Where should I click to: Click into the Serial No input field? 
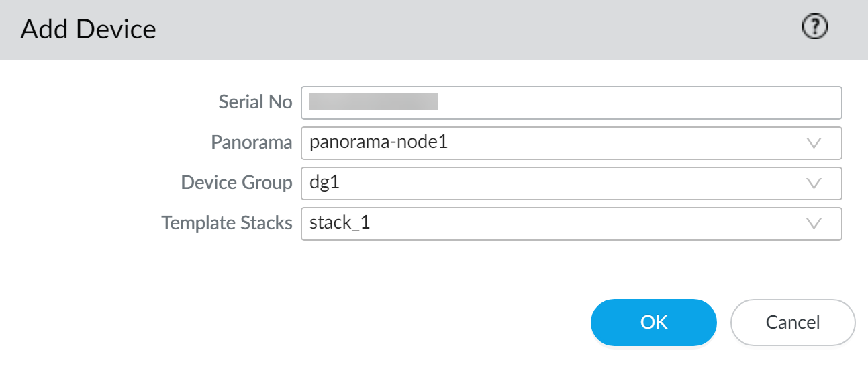571,103
